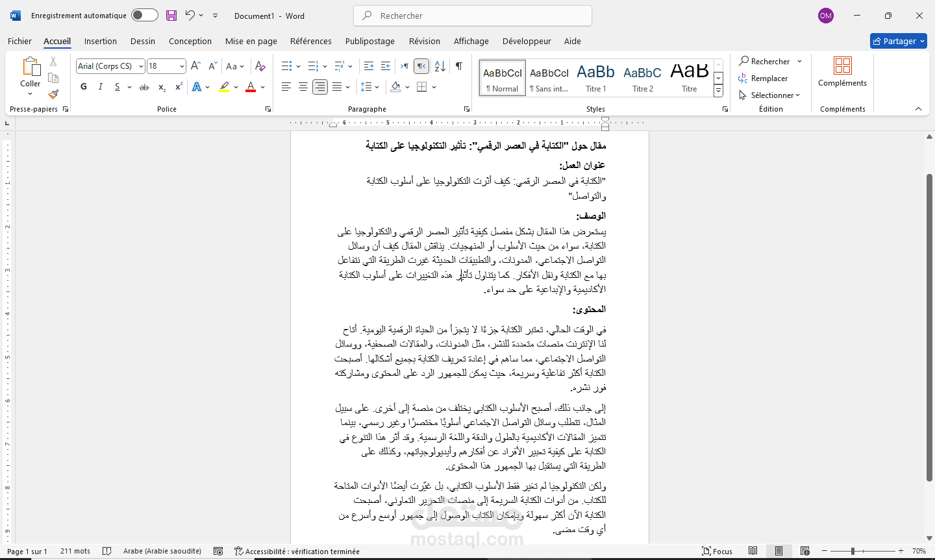Open Sélectionner dropdown in Édition
The image size is (935, 560).
[769, 95]
